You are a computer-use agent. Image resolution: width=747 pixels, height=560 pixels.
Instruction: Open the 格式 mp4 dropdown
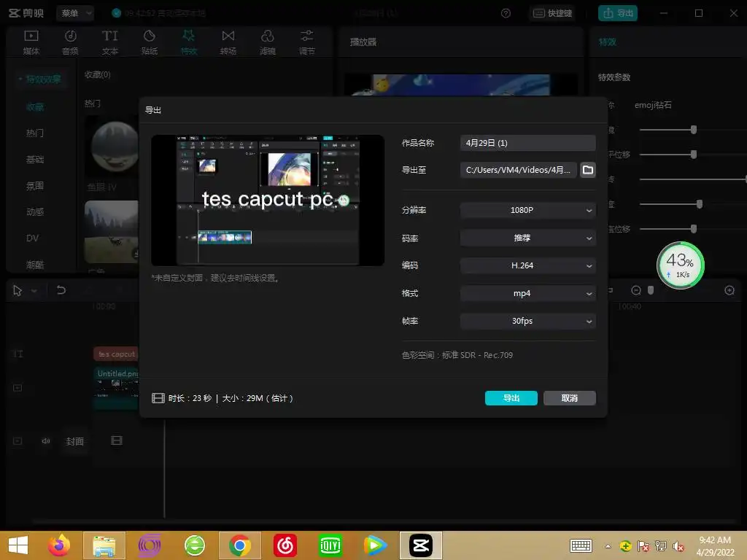coord(528,293)
